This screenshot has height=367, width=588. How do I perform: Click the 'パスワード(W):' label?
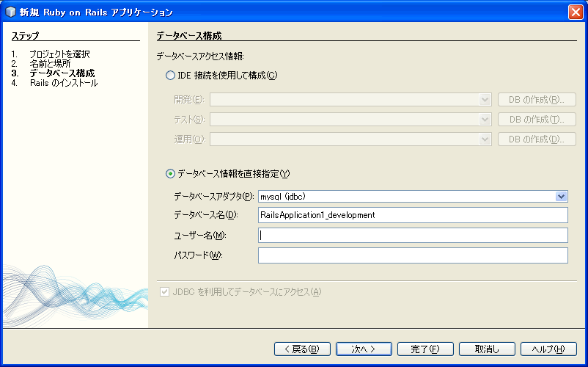tap(198, 255)
